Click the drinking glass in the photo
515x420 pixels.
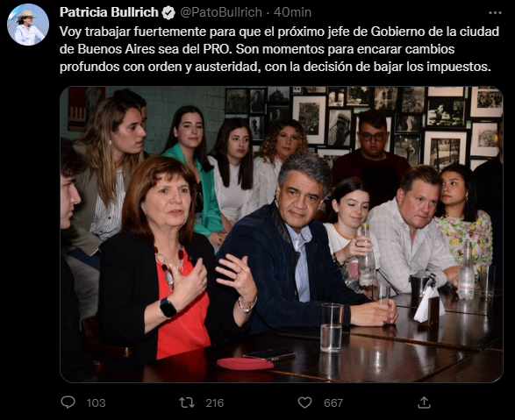point(332,328)
